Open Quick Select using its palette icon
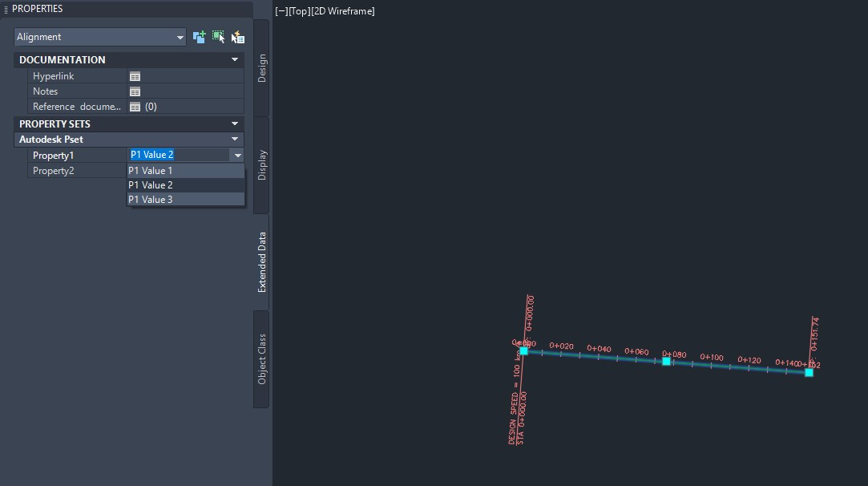This screenshot has width=868, height=486. [237, 36]
